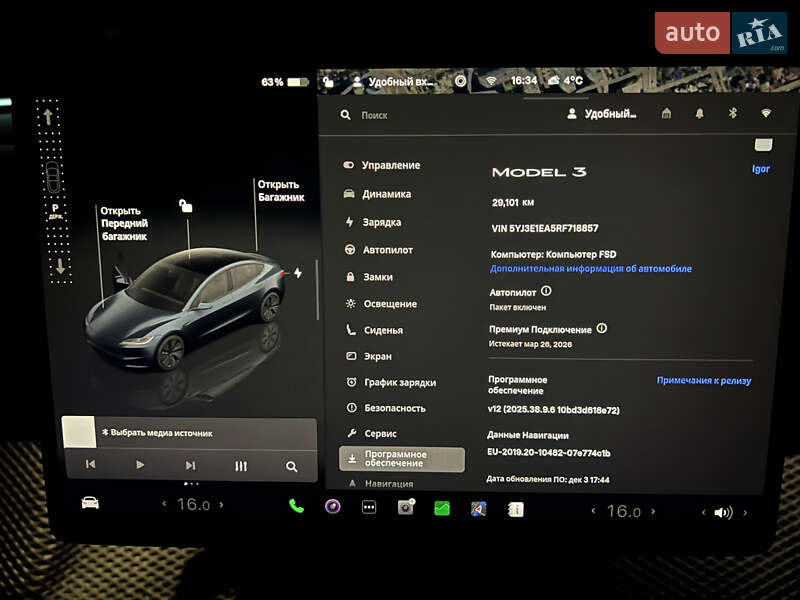
Task: Open media search with the magnifier icon
Action: click(291, 466)
